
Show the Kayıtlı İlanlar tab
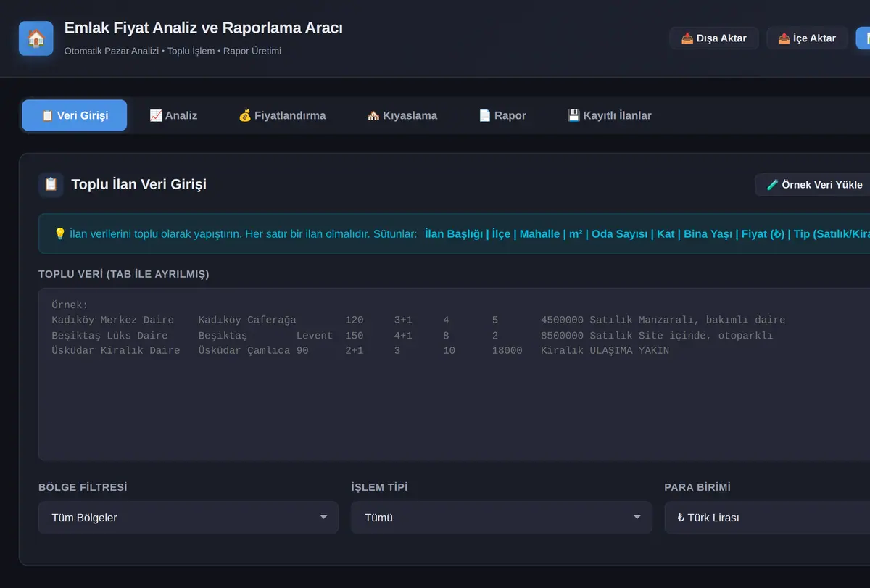pos(609,115)
